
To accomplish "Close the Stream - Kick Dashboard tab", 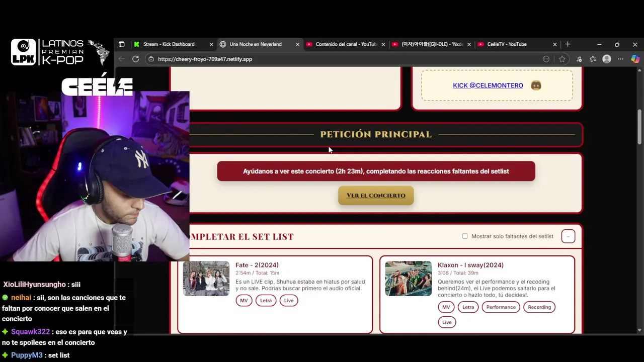I will tap(211, 44).
